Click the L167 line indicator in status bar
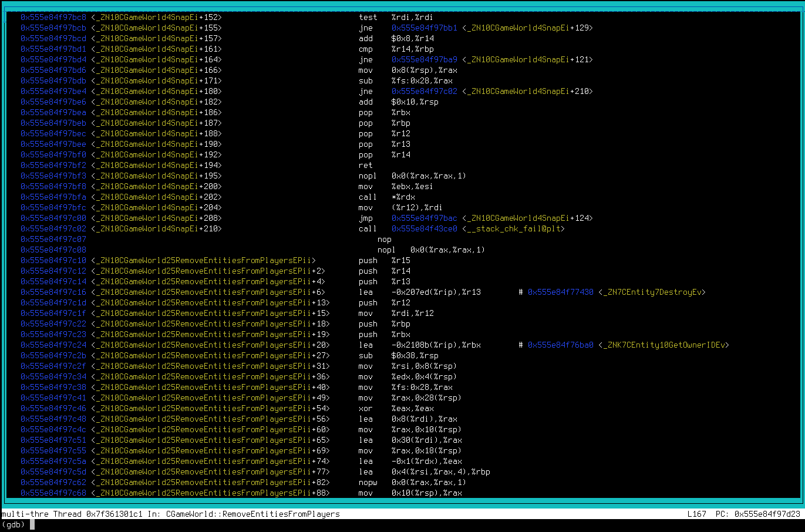 click(x=696, y=513)
